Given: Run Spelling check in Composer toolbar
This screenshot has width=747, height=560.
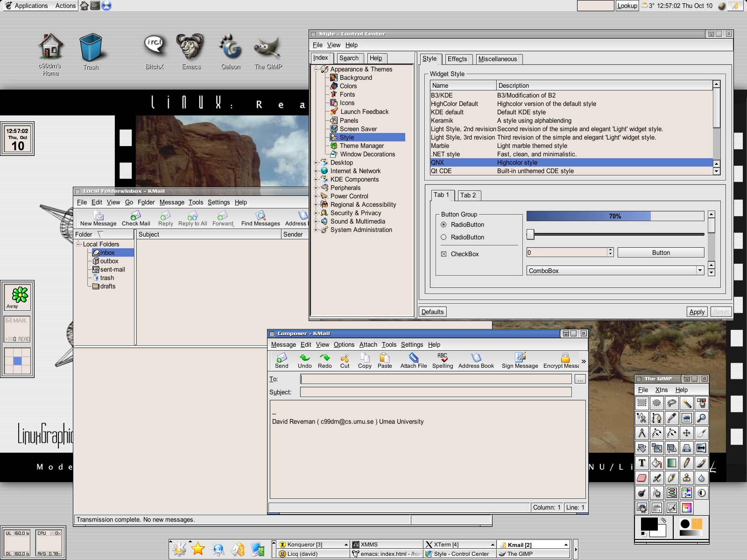Looking at the screenshot, I should [x=443, y=361].
